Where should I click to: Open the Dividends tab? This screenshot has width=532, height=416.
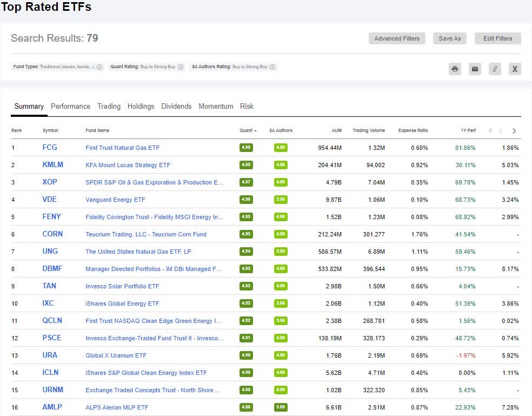176,106
